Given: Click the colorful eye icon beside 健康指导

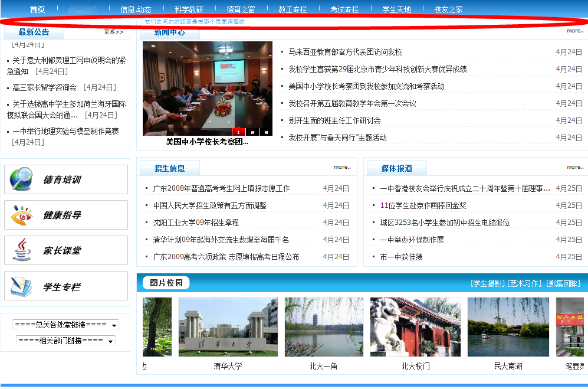Looking at the screenshot, I should [x=21, y=215].
